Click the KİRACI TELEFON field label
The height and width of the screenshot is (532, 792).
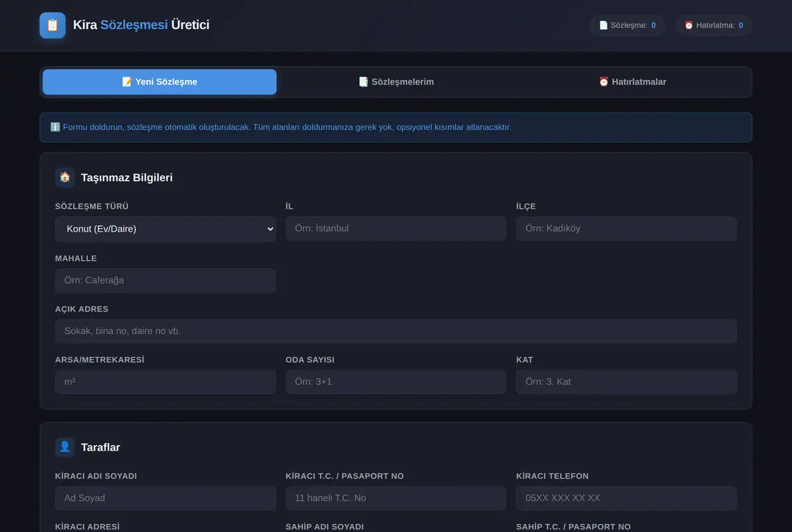pos(552,476)
